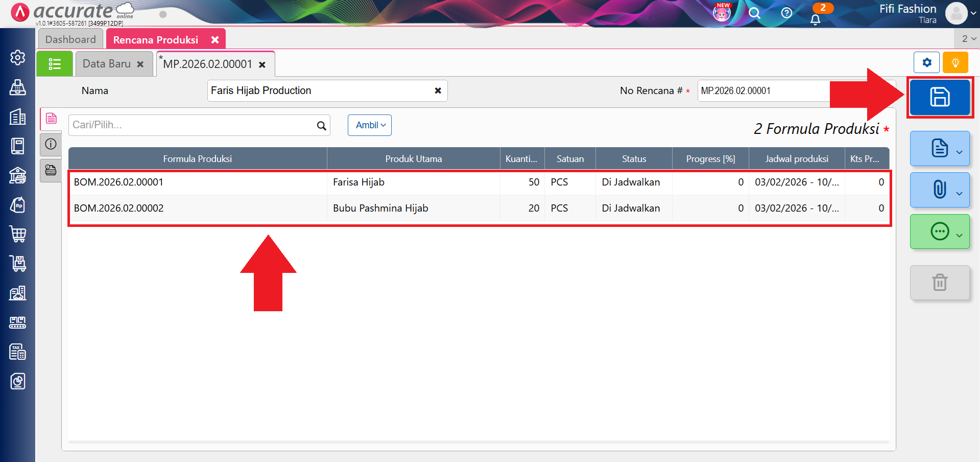The height and width of the screenshot is (462, 980).
Task: Expand the document actions dropdown
Action: (939, 148)
